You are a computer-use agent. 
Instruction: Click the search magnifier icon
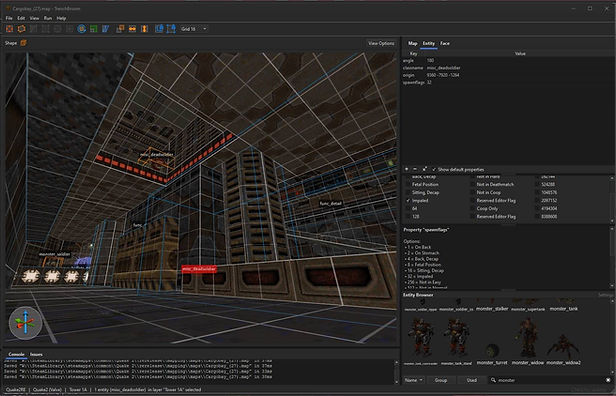click(x=493, y=380)
